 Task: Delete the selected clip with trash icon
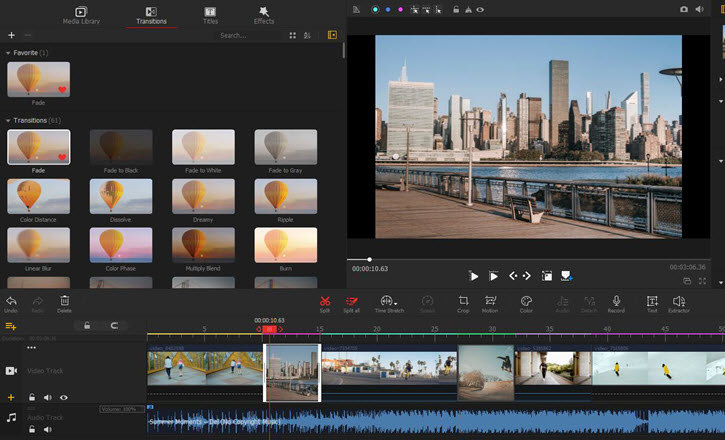[x=65, y=302]
